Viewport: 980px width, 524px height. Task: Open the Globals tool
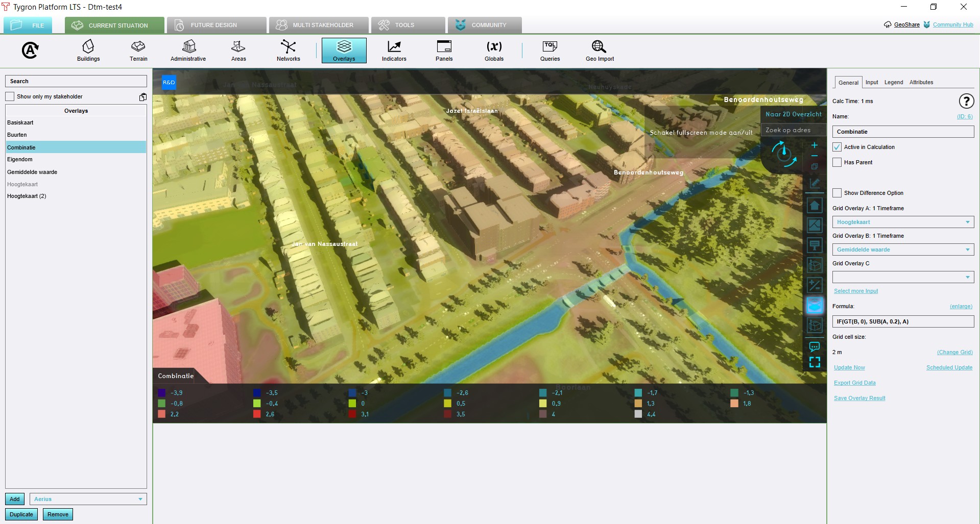pyautogui.click(x=494, y=50)
